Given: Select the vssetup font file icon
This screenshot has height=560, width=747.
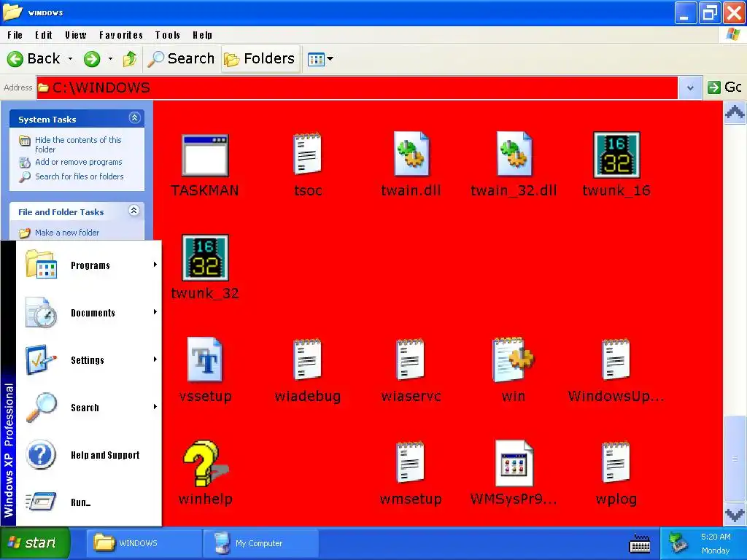Looking at the screenshot, I should (x=204, y=359).
